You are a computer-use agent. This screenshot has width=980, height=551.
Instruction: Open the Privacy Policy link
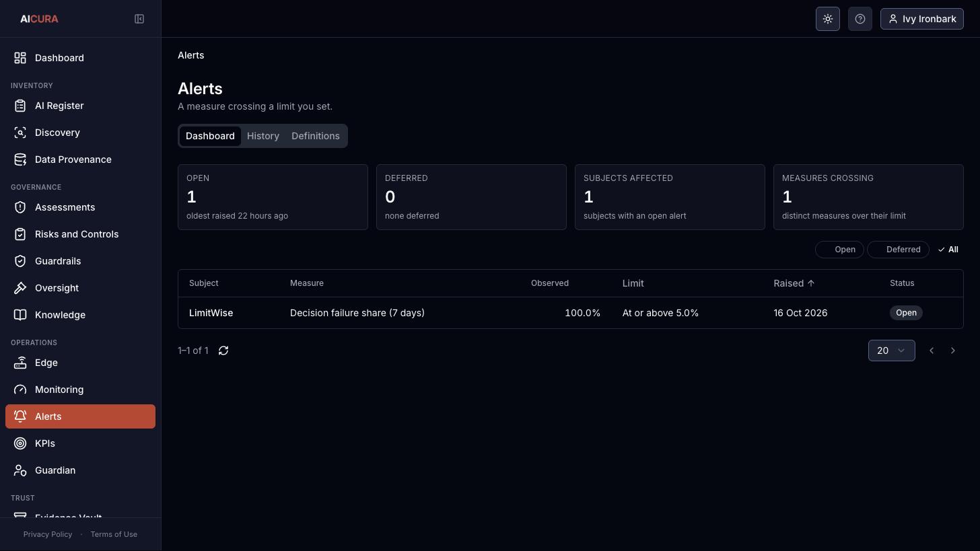(48, 534)
